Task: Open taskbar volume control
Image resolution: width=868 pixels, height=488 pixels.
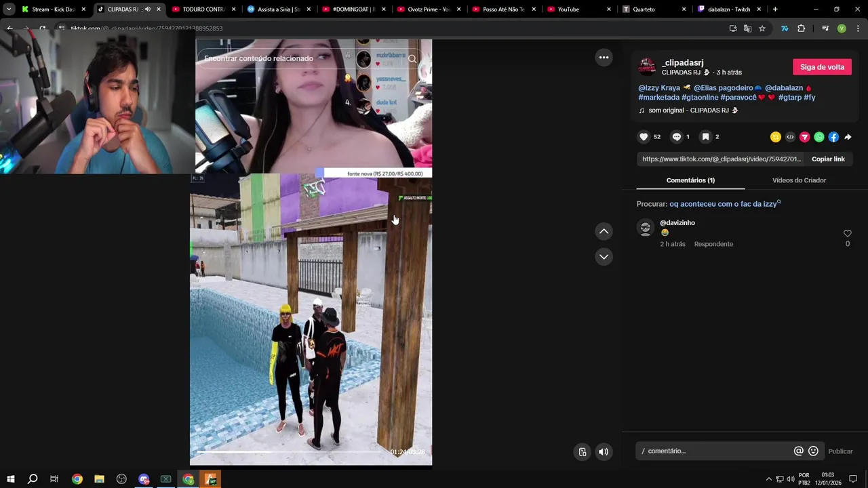Action: (x=791, y=479)
